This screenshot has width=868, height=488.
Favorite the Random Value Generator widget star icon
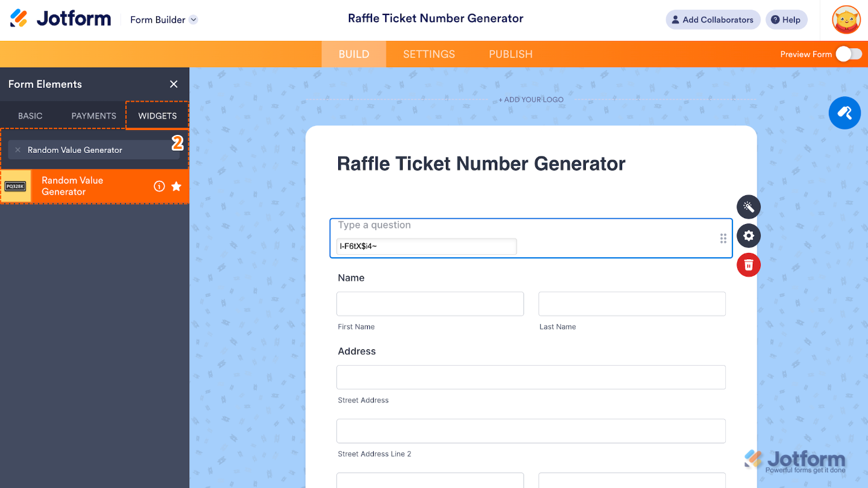(176, 187)
